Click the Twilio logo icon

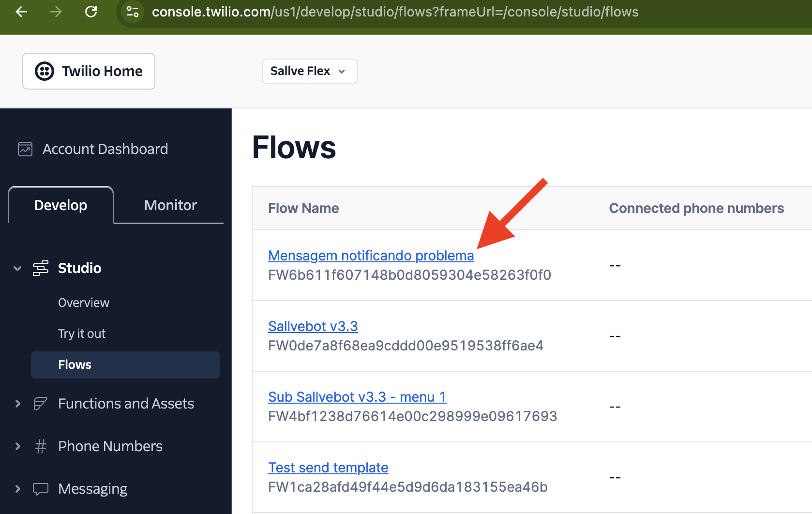(x=45, y=71)
